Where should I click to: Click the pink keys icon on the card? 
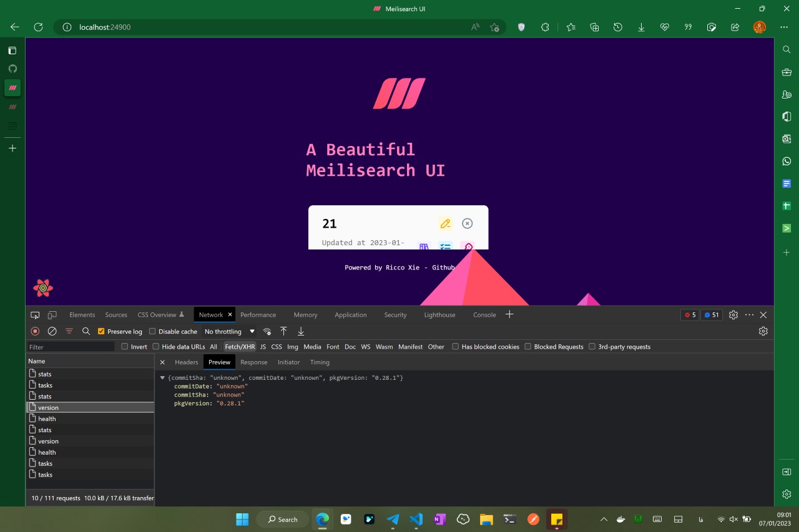pyautogui.click(x=468, y=247)
